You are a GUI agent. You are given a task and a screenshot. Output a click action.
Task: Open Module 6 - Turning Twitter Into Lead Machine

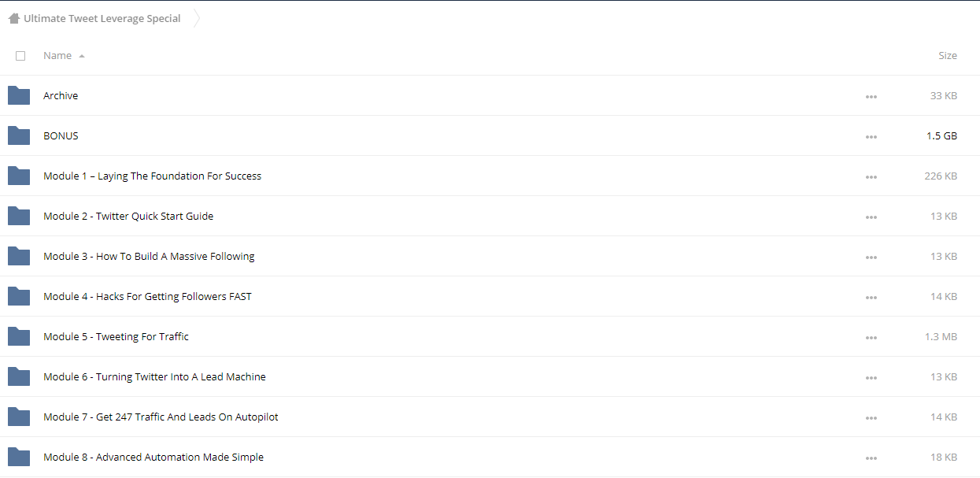(x=154, y=376)
